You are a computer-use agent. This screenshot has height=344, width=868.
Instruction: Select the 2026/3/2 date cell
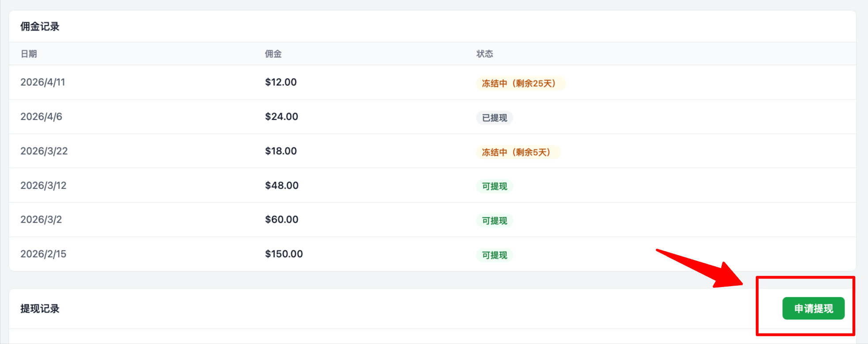click(x=41, y=219)
